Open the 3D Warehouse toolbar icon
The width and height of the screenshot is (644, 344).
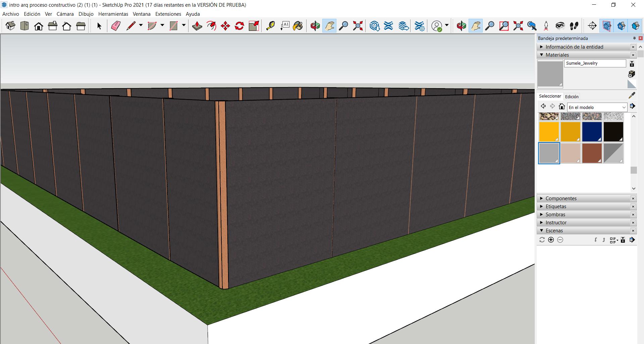point(374,26)
